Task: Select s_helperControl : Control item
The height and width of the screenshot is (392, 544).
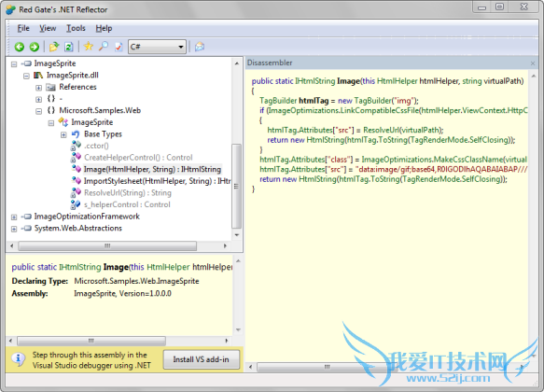Action: tap(127, 204)
